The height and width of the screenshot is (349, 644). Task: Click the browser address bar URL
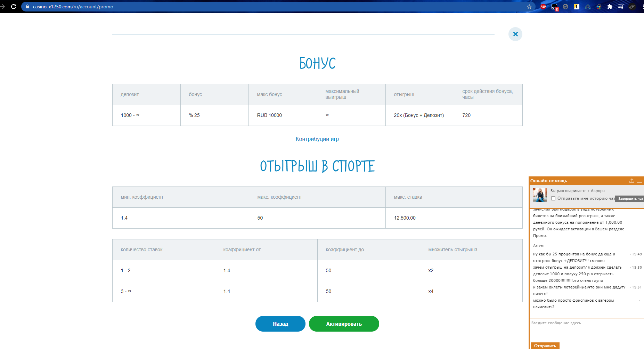pos(73,7)
